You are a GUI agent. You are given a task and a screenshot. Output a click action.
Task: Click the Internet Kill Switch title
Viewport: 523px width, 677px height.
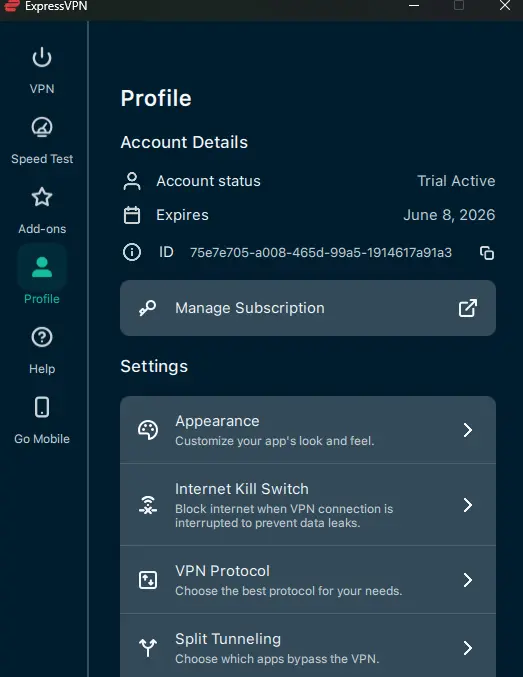[242, 489]
